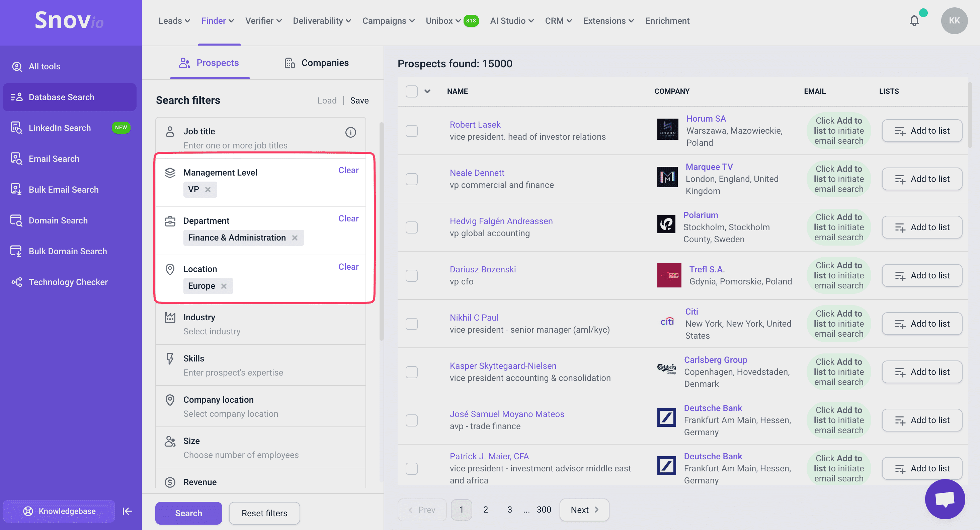Click the Job title info icon

tap(350, 132)
